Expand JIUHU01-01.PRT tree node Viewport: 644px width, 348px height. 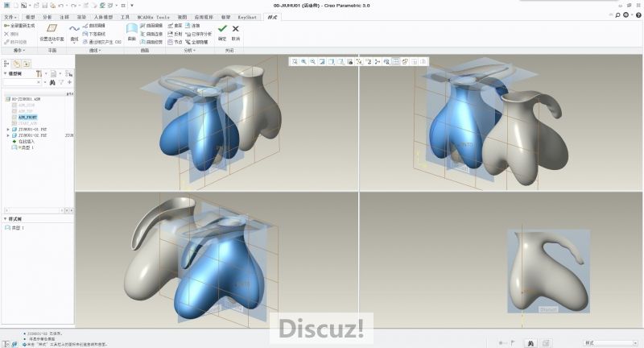[x=8, y=130]
